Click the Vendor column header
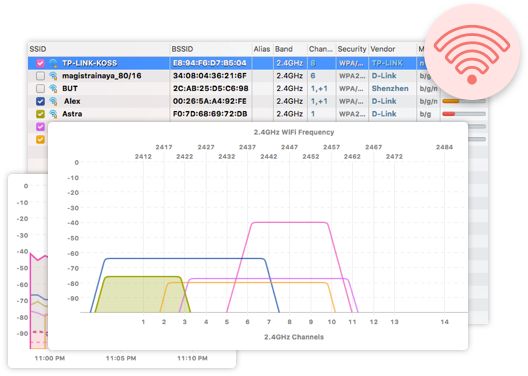The height and width of the screenshot is (376, 528). click(383, 49)
